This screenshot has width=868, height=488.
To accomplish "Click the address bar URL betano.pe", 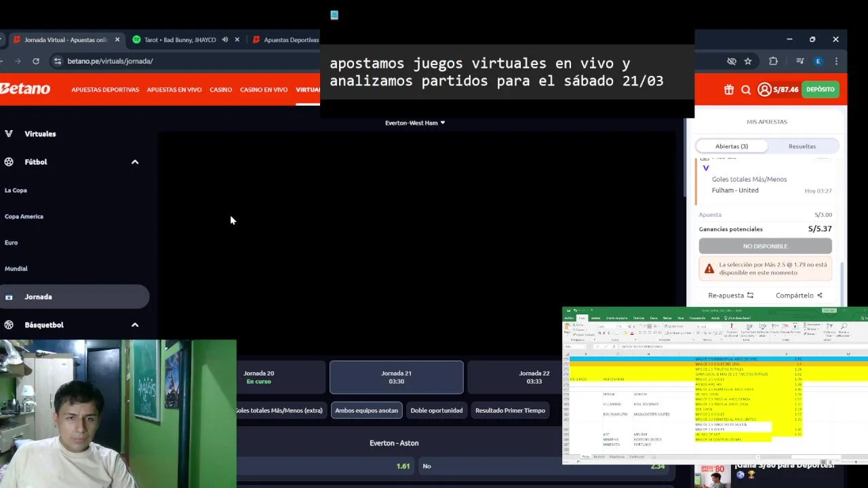I will coord(110,61).
